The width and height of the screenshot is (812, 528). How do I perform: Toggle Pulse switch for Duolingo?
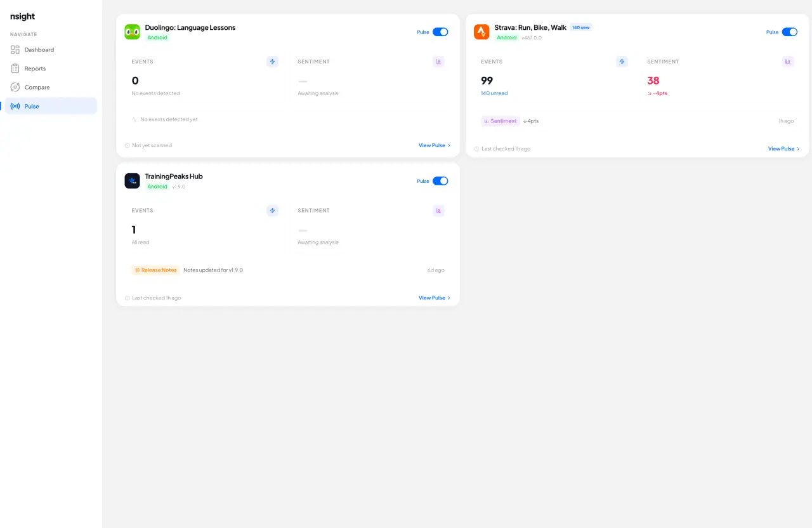(440, 32)
